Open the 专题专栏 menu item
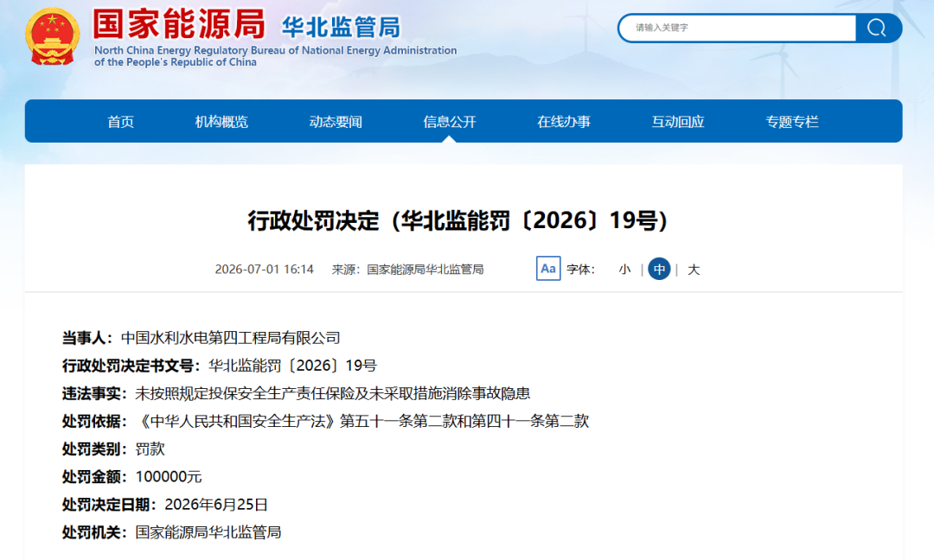 (791, 122)
